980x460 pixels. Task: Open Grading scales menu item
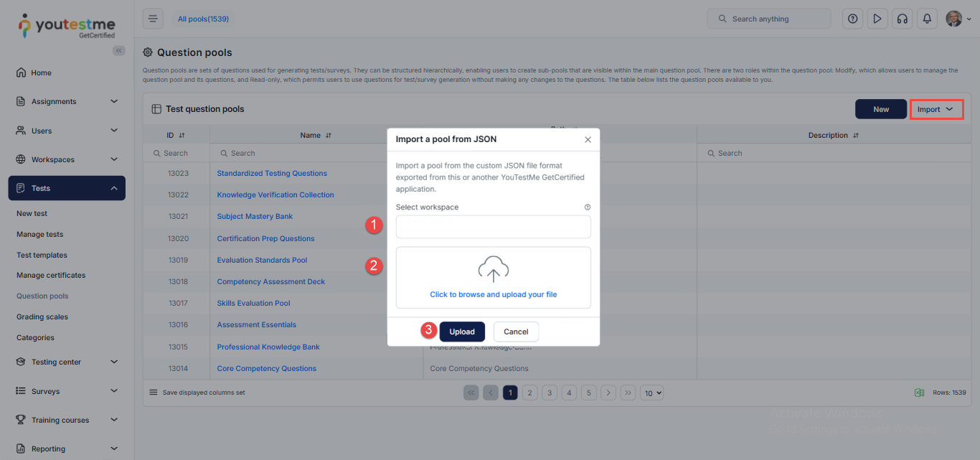[42, 317]
